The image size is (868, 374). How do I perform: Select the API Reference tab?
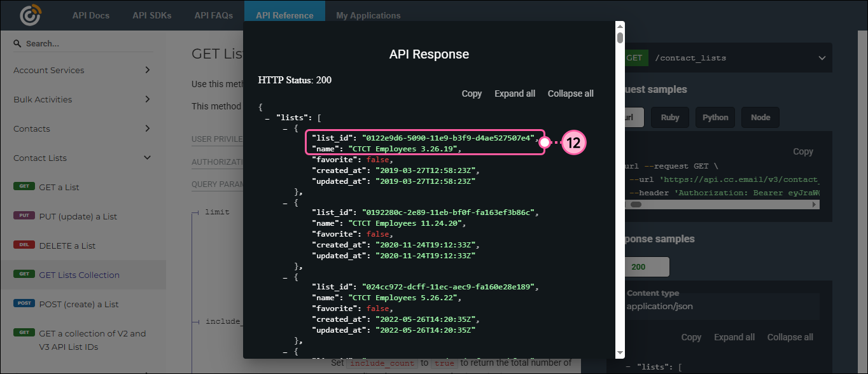[284, 15]
